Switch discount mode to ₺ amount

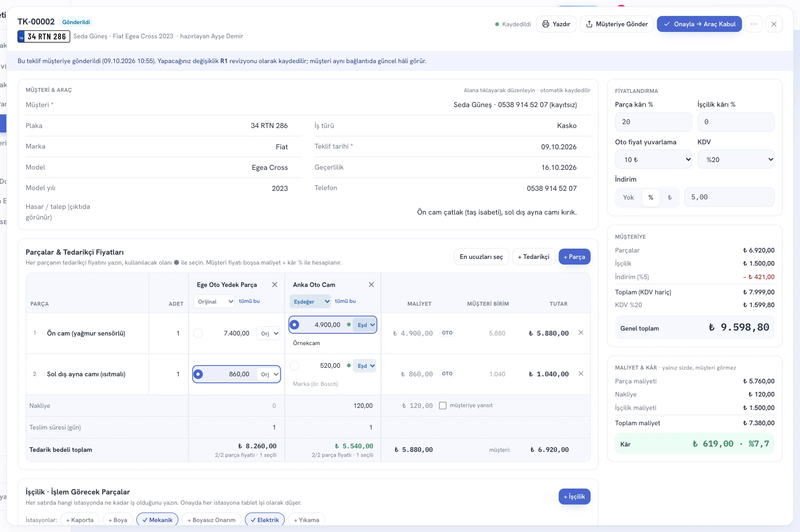(670, 197)
